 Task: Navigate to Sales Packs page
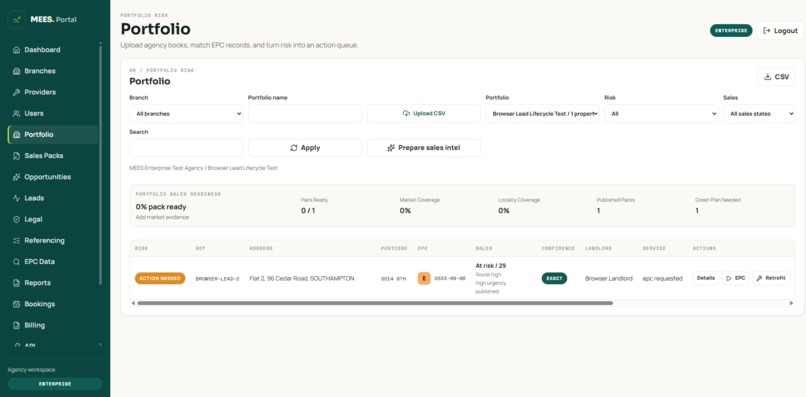pyautogui.click(x=53, y=156)
